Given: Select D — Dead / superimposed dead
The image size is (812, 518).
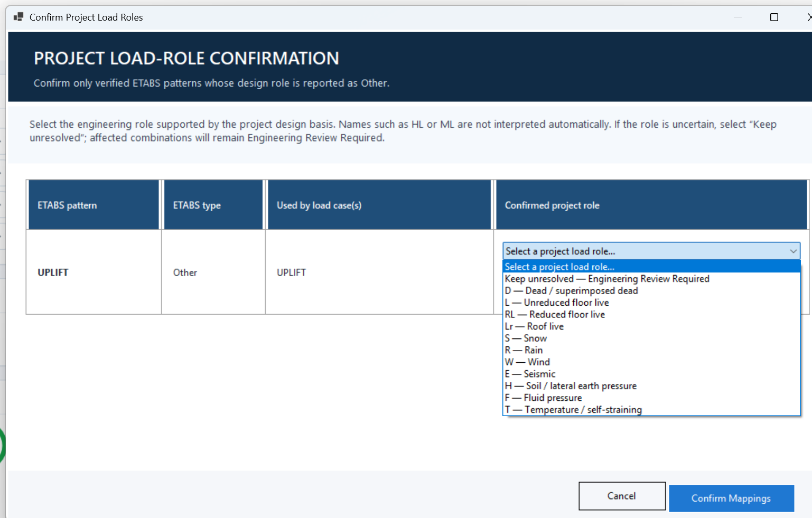Looking at the screenshot, I should pos(651,291).
